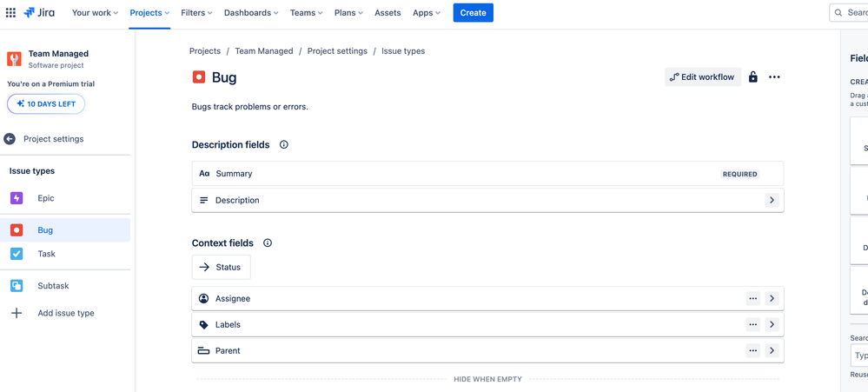Click the info icon beside Description fields
The height and width of the screenshot is (392, 868).
click(x=284, y=144)
